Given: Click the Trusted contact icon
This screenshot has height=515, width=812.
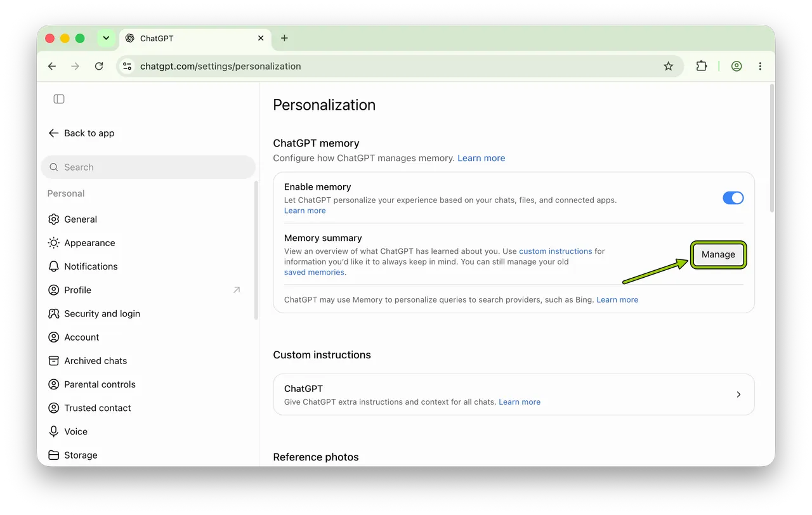Looking at the screenshot, I should (54, 408).
